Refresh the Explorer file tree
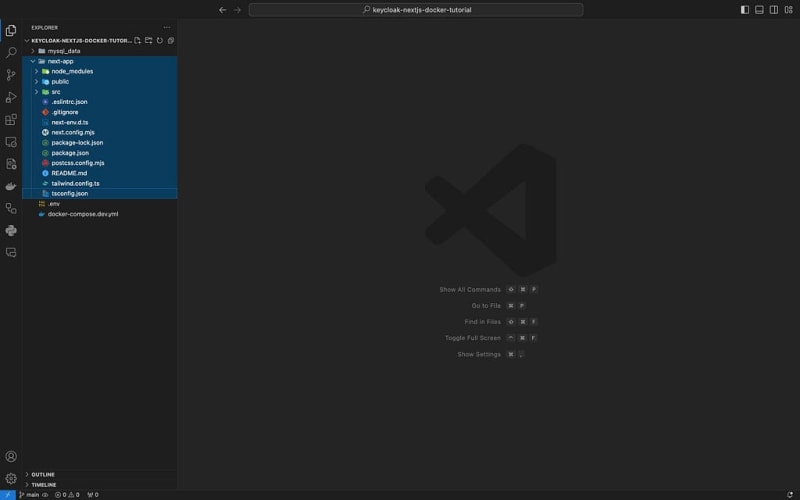The height and width of the screenshot is (500, 800). click(160, 40)
